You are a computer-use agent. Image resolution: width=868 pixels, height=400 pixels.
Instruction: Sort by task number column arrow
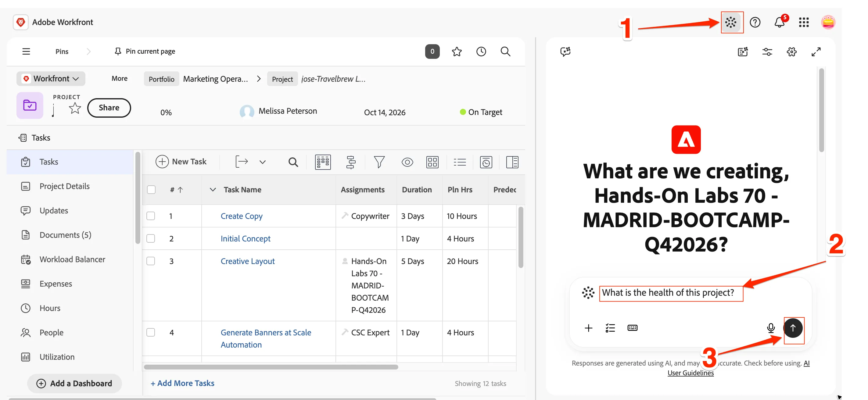[x=180, y=190]
